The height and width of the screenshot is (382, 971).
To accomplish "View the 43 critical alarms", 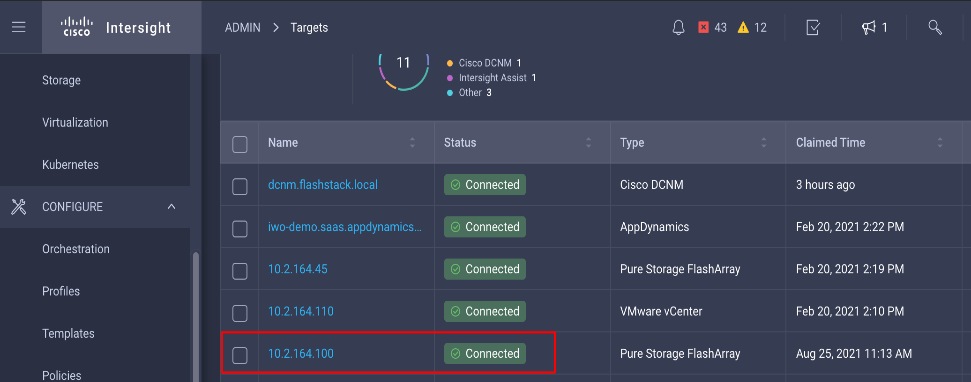I will [712, 28].
